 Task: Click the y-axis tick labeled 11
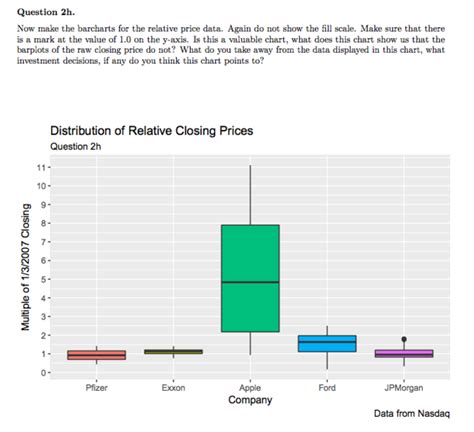click(41, 167)
